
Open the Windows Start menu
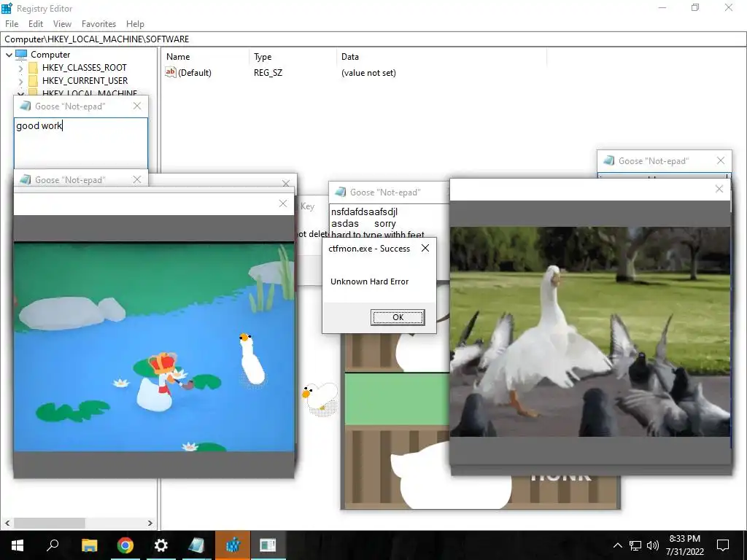coord(18,545)
